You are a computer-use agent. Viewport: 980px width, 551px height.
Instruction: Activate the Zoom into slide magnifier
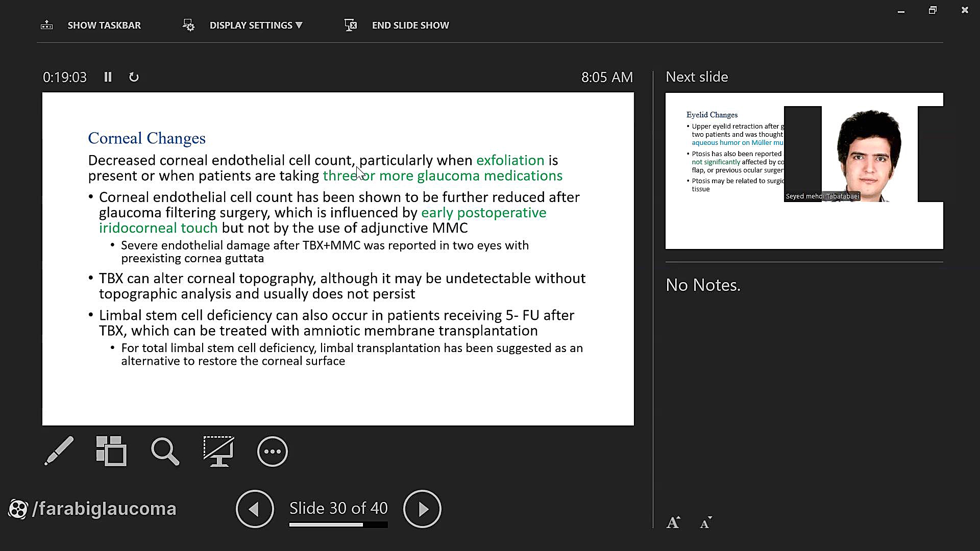(x=165, y=451)
